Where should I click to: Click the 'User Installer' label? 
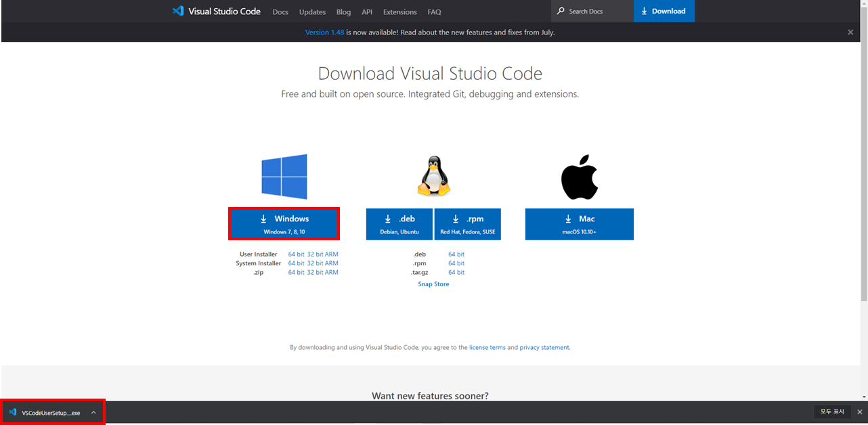259,254
